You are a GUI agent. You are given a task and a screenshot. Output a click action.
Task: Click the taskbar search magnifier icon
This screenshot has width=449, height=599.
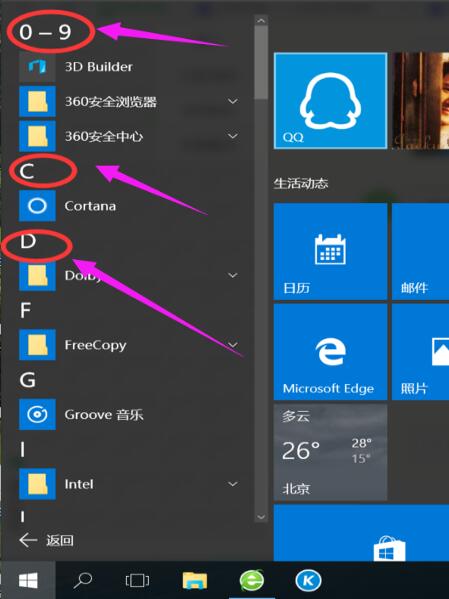coord(82,581)
